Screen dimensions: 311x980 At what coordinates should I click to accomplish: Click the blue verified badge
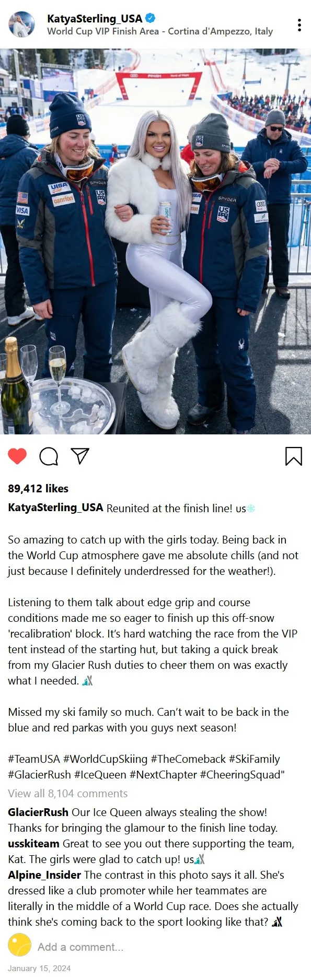click(150, 18)
